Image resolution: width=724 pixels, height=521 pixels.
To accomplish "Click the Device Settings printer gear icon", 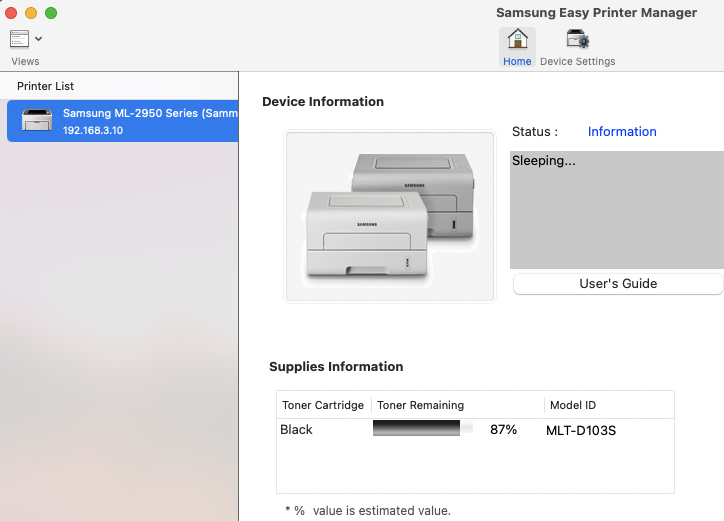I will 578,39.
